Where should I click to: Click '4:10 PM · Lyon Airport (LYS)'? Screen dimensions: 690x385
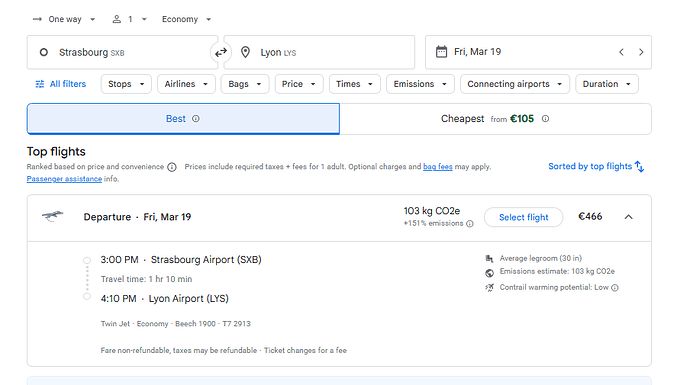[x=165, y=299]
